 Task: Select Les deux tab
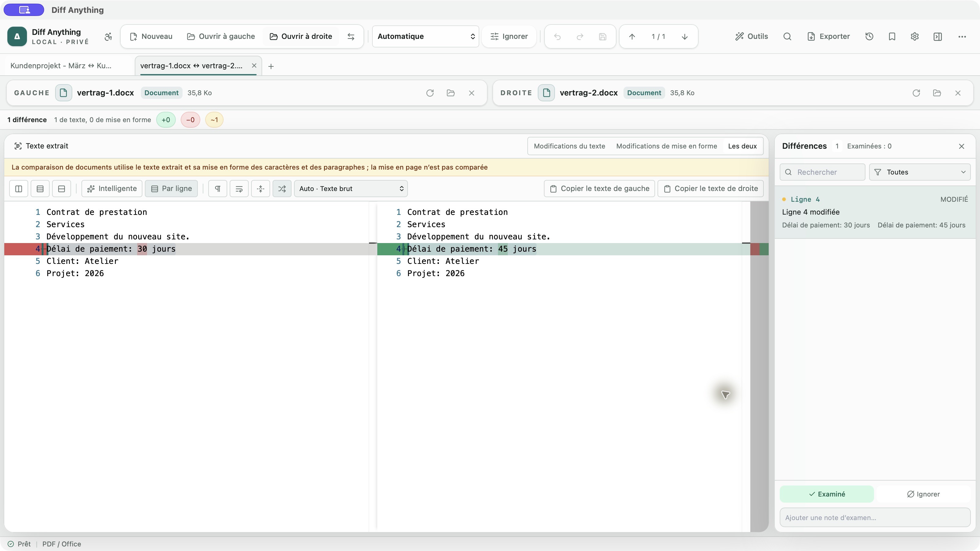tap(742, 146)
